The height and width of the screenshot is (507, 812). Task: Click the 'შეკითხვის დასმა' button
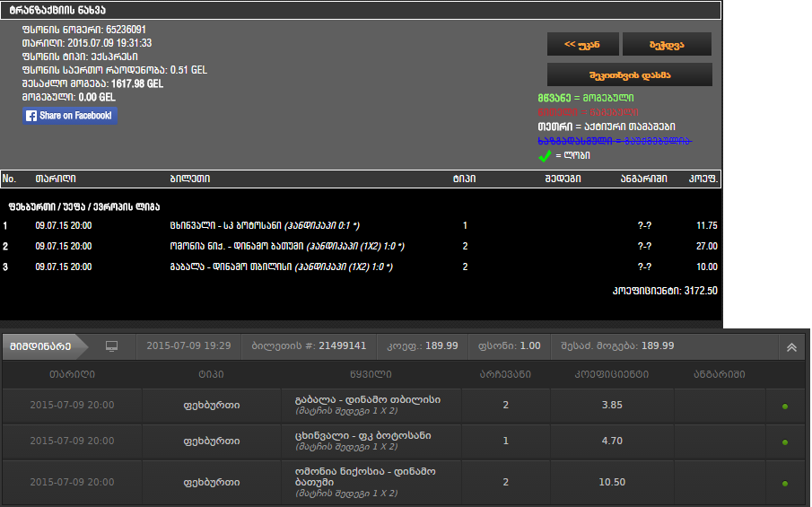[x=630, y=75]
